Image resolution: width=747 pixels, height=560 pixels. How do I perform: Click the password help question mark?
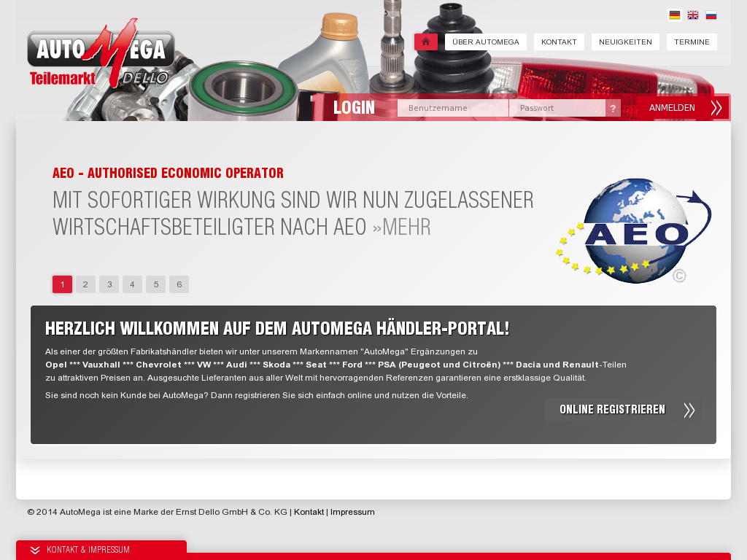point(614,109)
